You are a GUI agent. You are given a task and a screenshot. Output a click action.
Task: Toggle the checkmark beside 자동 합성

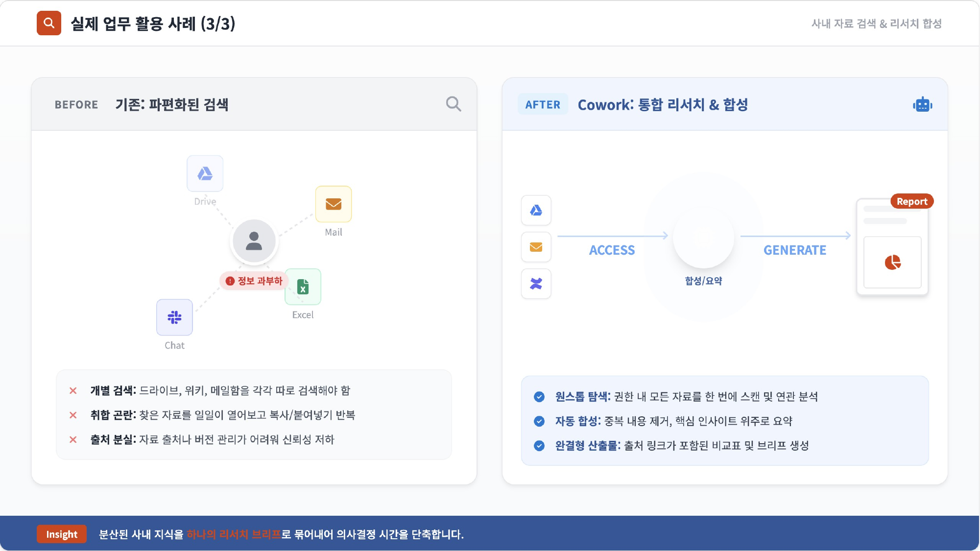point(539,421)
